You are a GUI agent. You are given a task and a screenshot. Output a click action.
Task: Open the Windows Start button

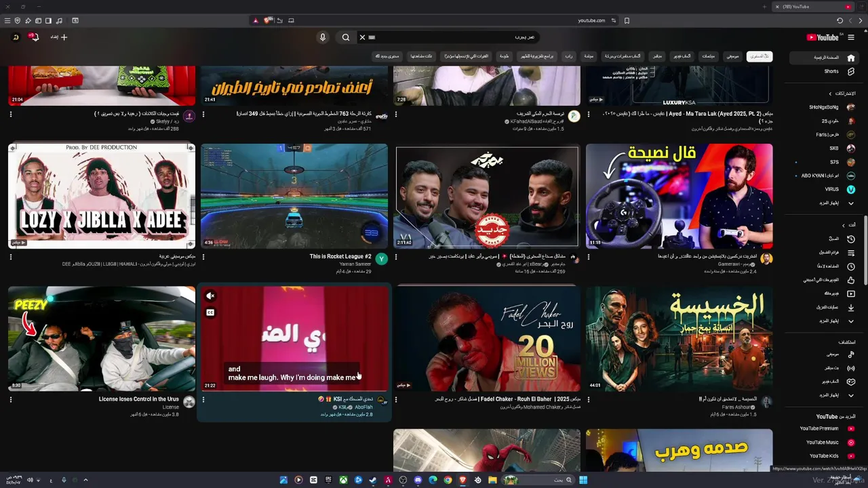(x=583, y=480)
